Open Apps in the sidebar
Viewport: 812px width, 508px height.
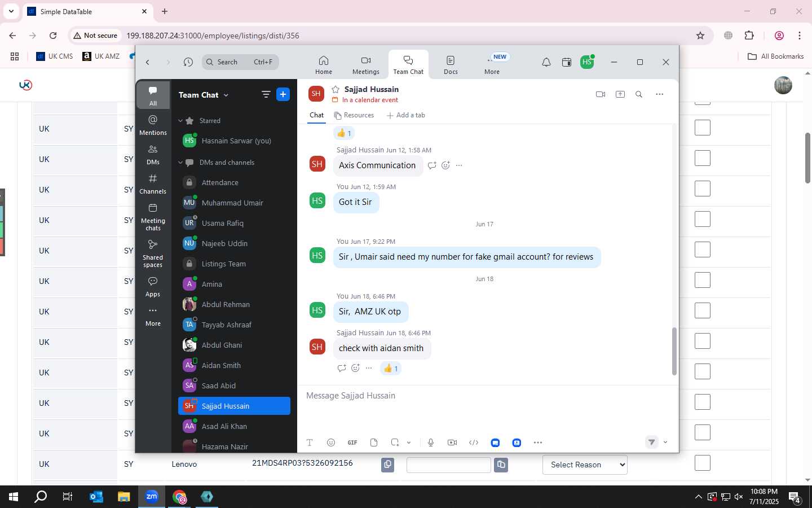point(153,286)
